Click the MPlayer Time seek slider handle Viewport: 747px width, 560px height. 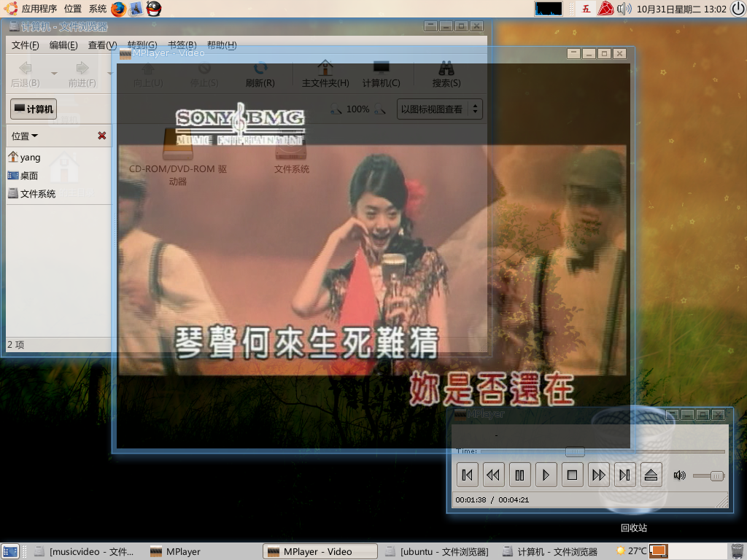[x=575, y=451]
